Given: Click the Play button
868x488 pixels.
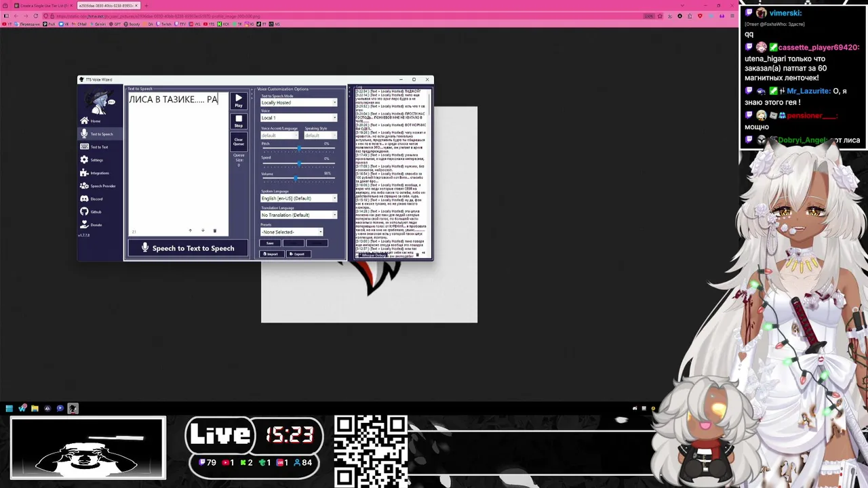Looking at the screenshot, I should tap(238, 101).
